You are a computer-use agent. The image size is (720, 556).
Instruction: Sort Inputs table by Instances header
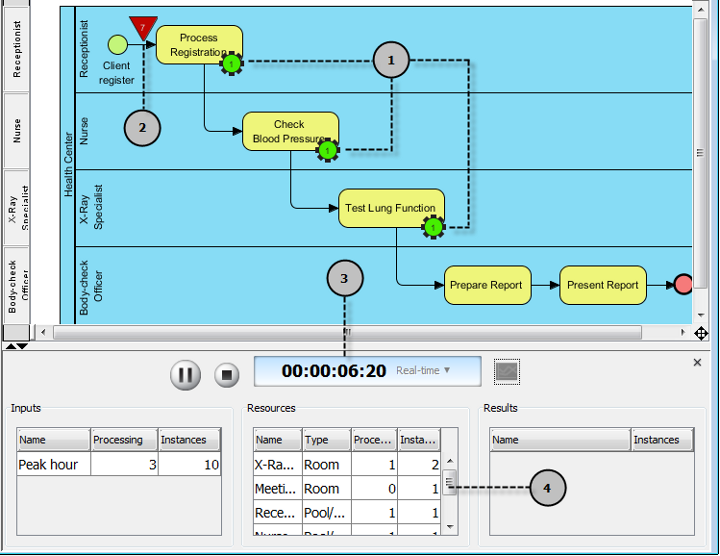pos(189,439)
